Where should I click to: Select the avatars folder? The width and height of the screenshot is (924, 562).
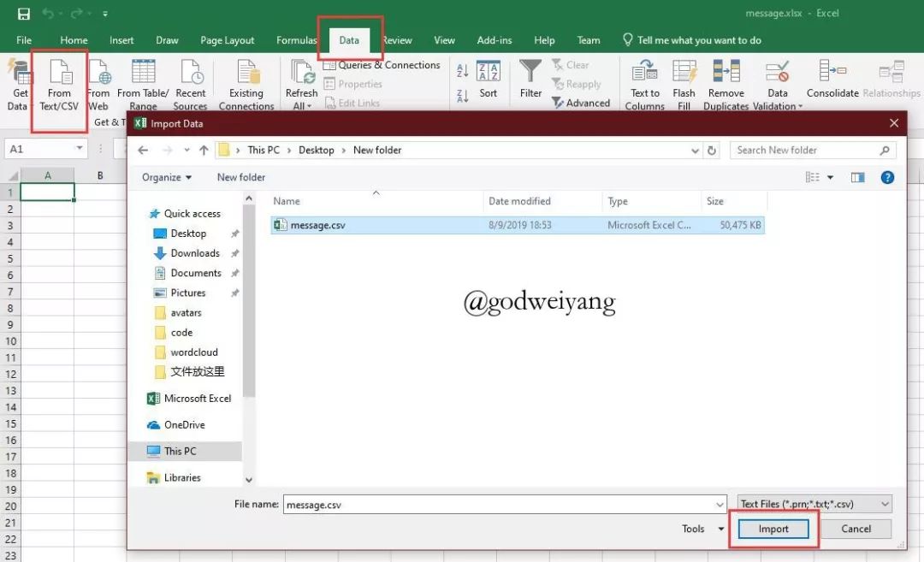pos(186,313)
